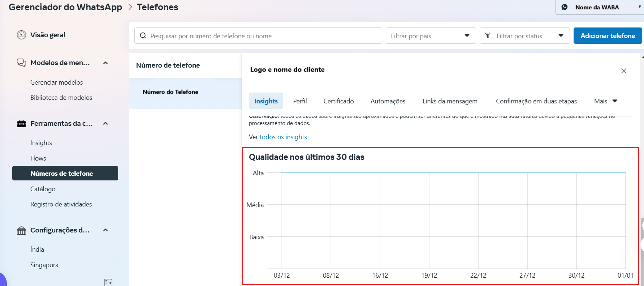The image size is (644, 286).
Task: Click the search magnifier icon
Action: tap(143, 36)
